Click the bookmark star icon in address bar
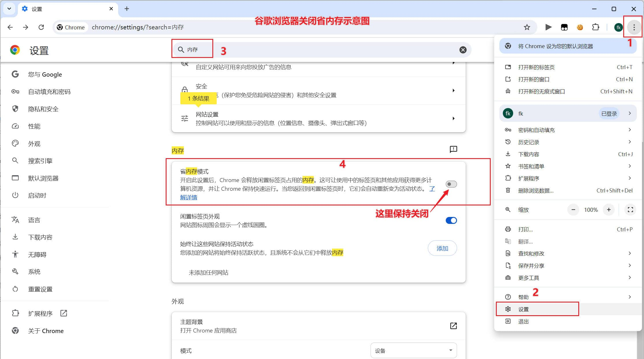The width and height of the screenshot is (644, 359). pos(527,27)
